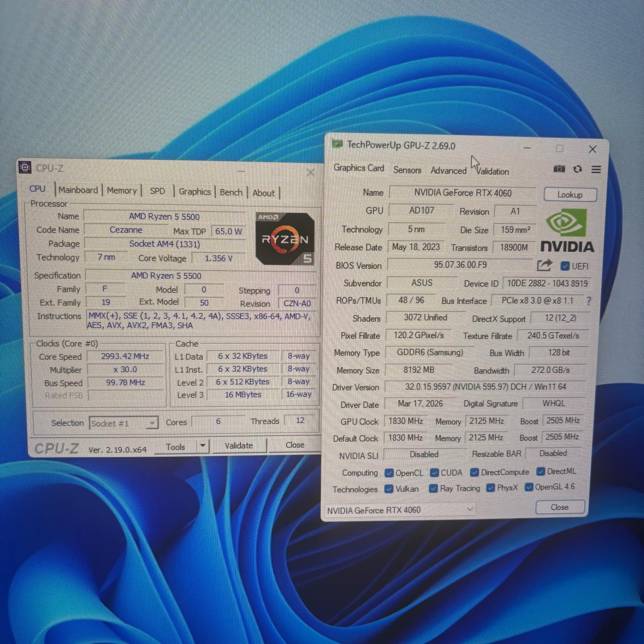
Task: Click the Core Speed value 2993.42 MHz
Action: point(125,356)
